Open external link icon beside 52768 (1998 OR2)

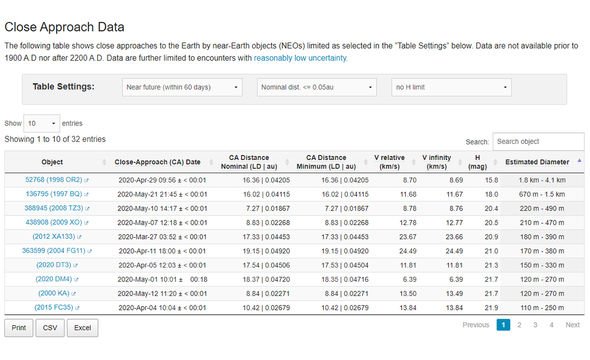pos(86,181)
